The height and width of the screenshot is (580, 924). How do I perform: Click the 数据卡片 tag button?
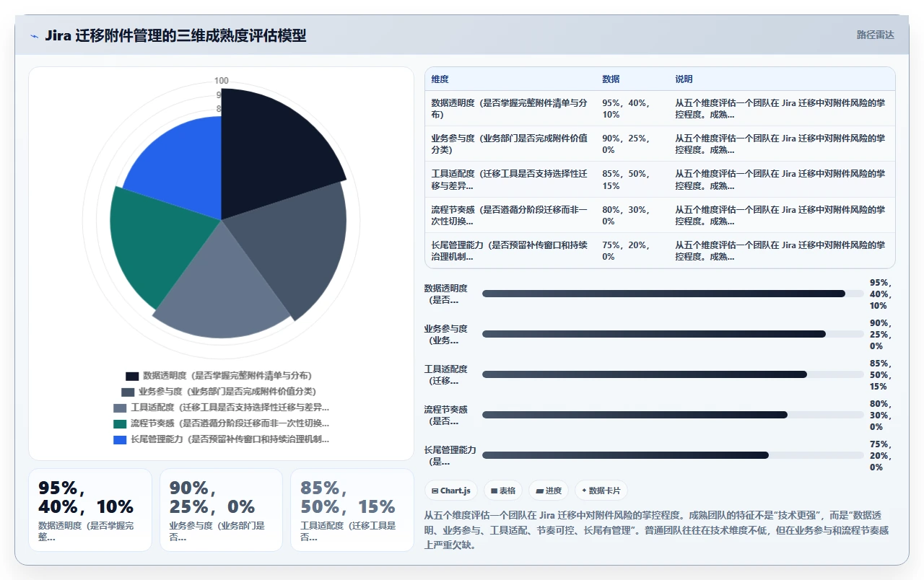point(601,491)
